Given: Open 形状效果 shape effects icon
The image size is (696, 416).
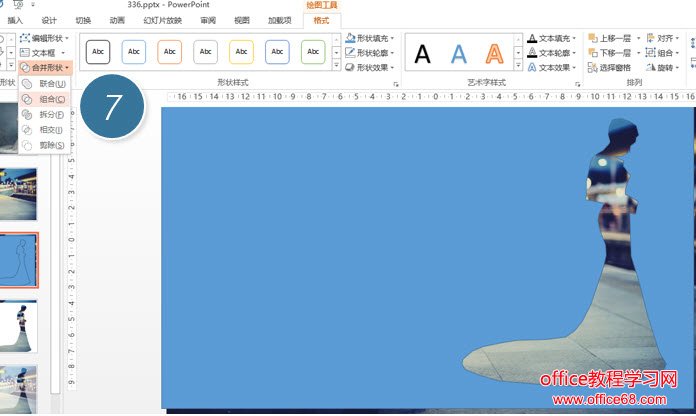Looking at the screenshot, I should tap(350, 67).
